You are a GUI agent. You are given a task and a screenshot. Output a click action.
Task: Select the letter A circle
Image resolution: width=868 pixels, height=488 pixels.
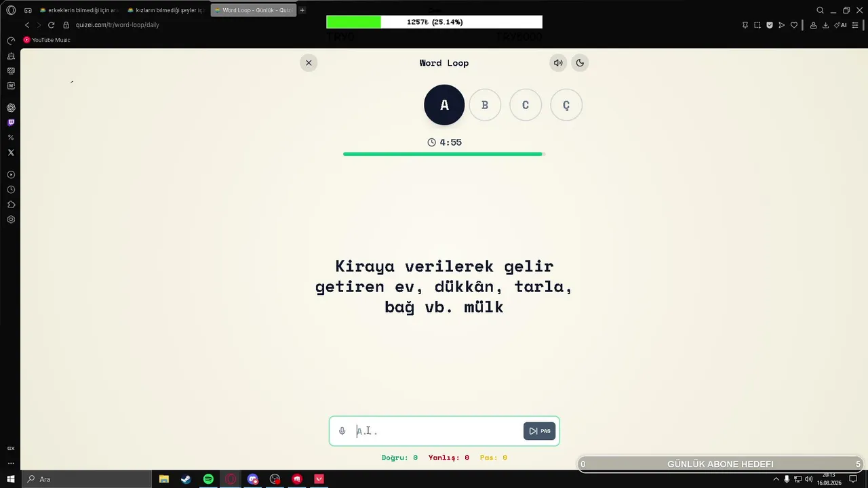[444, 105]
